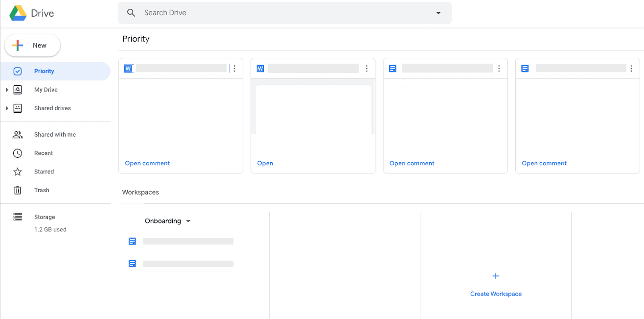Image resolution: width=644 pixels, height=319 pixels.
Task: Click the Trash bin icon
Action: point(18,190)
